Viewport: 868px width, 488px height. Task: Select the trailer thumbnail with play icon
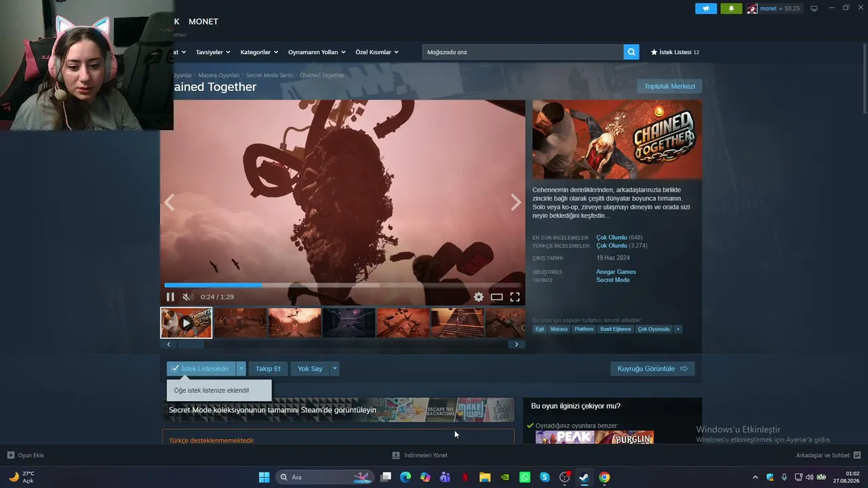point(186,323)
